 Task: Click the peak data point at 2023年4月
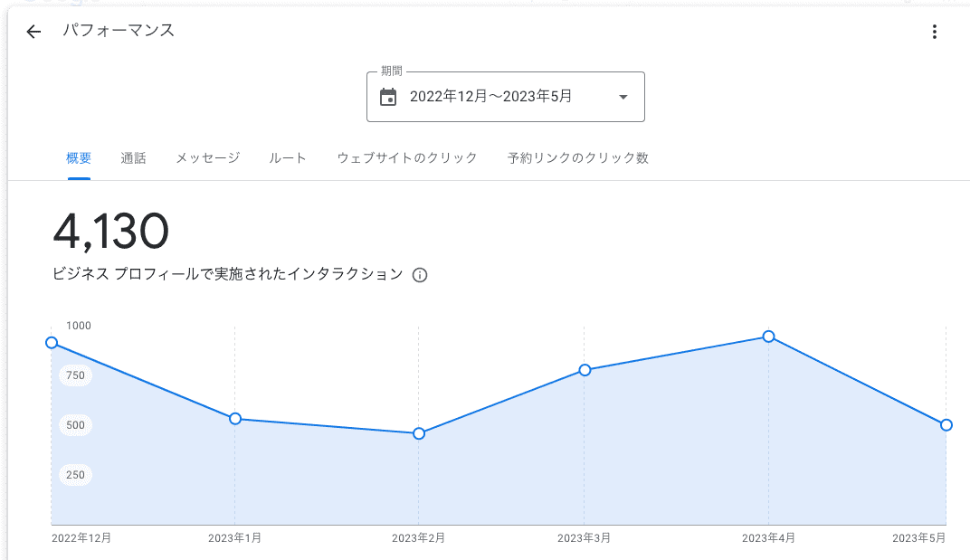pyautogui.click(x=769, y=337)
